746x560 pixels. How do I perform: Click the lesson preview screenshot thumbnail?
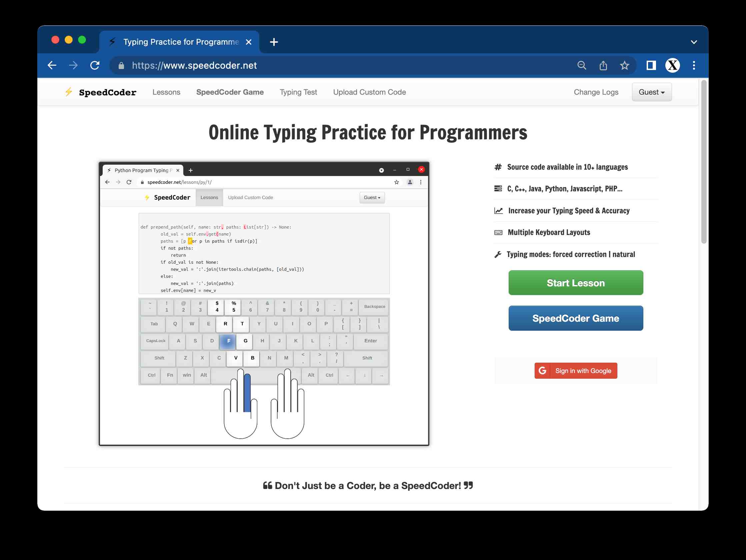tap(264, 304)
